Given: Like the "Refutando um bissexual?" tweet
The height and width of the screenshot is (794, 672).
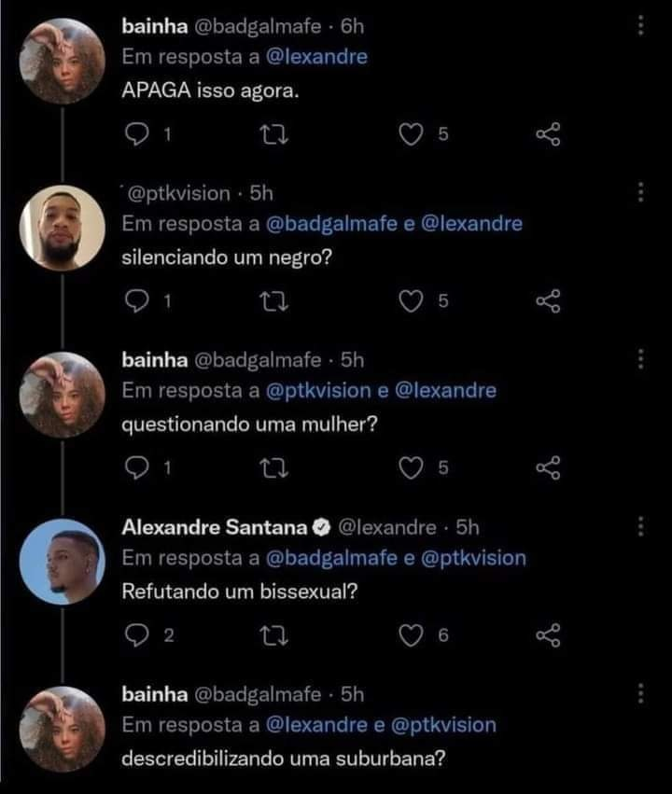Looking at the screenshot, I should click(412, 636).
